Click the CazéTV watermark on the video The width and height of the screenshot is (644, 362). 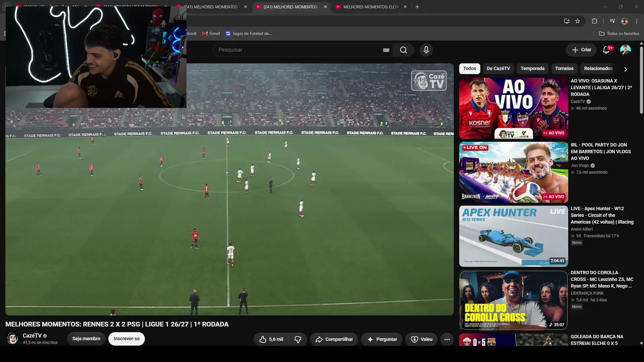(429, 80)
